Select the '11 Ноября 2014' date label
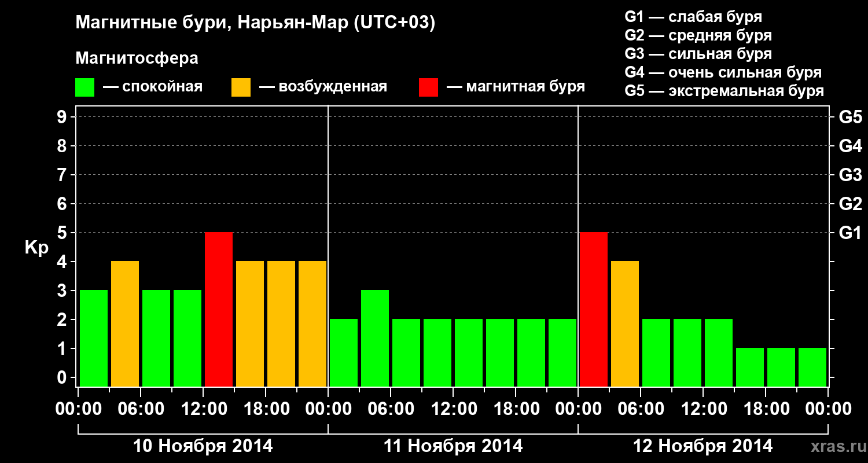Image resolution: width=868 pixels, height=463 pixels. tap(453, 446)
